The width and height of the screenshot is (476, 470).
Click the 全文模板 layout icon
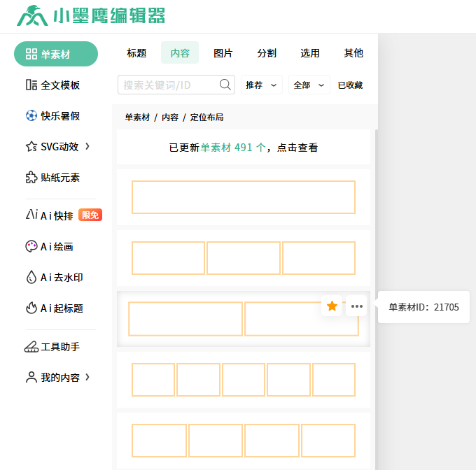click(x=31, y=85)
